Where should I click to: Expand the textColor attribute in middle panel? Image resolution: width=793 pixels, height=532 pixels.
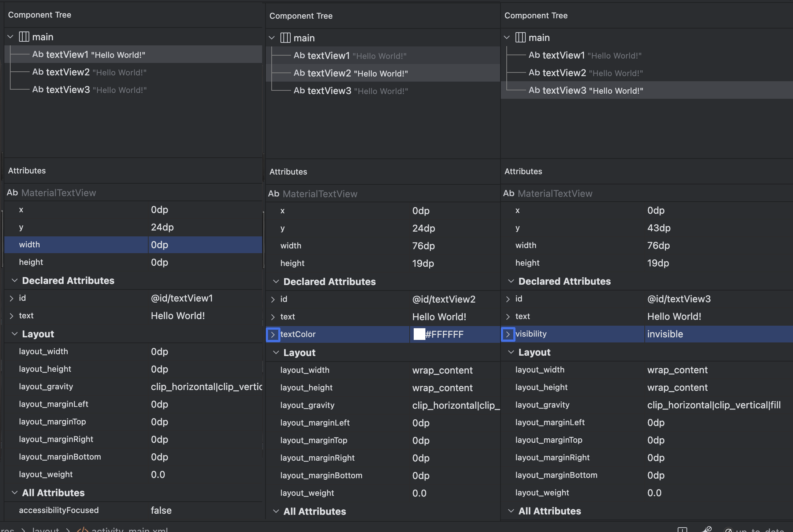pyautogui.click(x=273, y=334)
